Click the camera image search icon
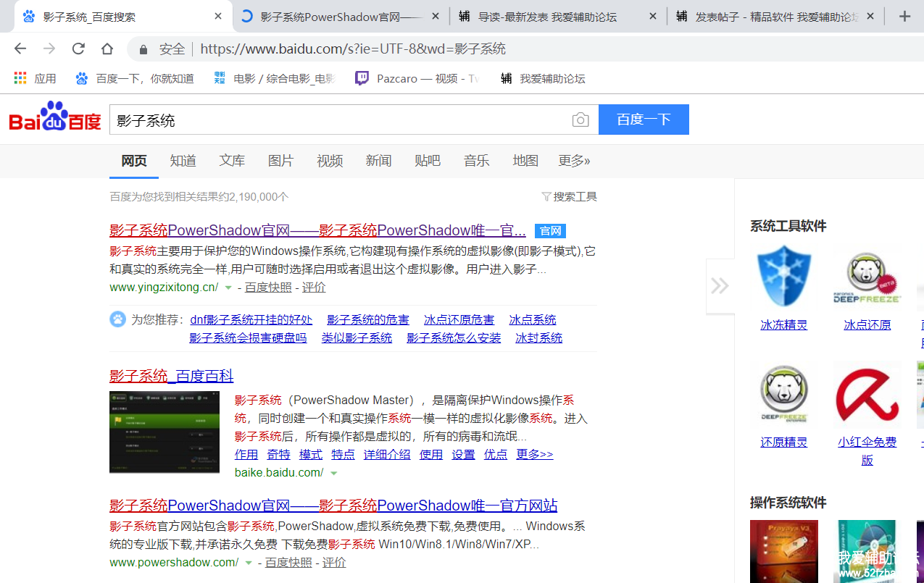 [x=580, y=120]
